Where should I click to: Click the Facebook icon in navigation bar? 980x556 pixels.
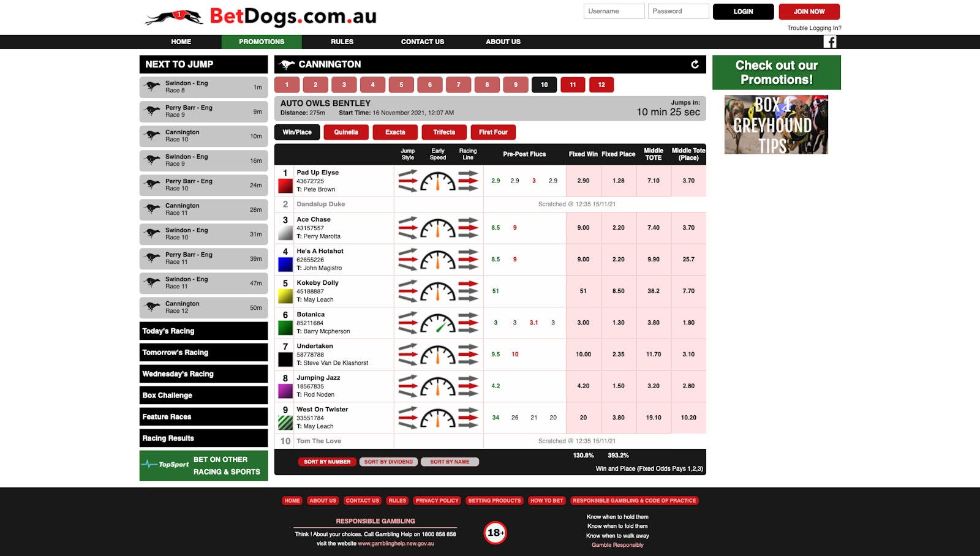click(x=829, y=42)
